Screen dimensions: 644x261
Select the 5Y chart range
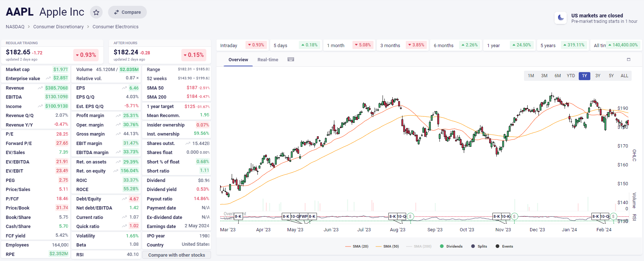611,76
